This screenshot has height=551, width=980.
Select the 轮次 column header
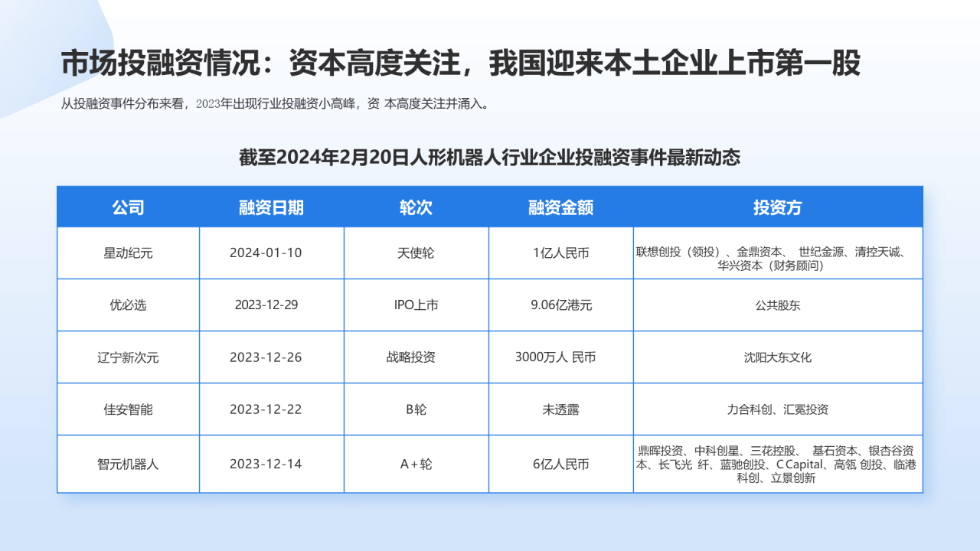pos(416,207)
